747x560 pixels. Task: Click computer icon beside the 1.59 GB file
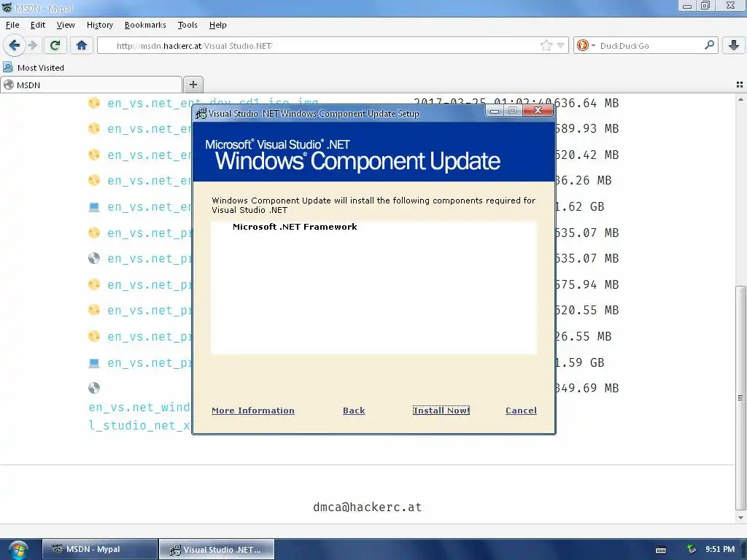tap(94, 363)
